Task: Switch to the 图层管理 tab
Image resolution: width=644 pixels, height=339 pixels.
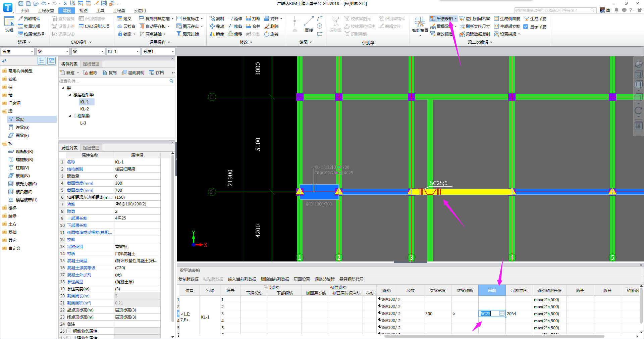Action: (x=91, y=148)
